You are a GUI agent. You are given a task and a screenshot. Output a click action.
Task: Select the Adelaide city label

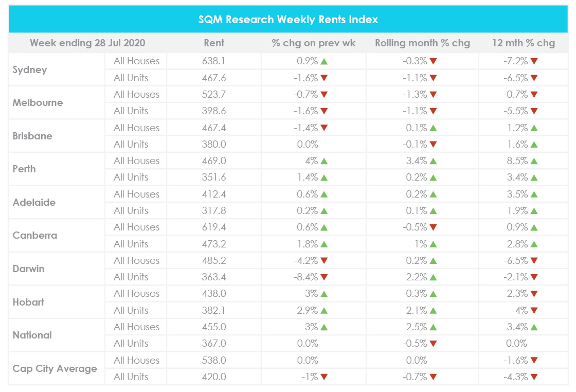tap(34, 202)
